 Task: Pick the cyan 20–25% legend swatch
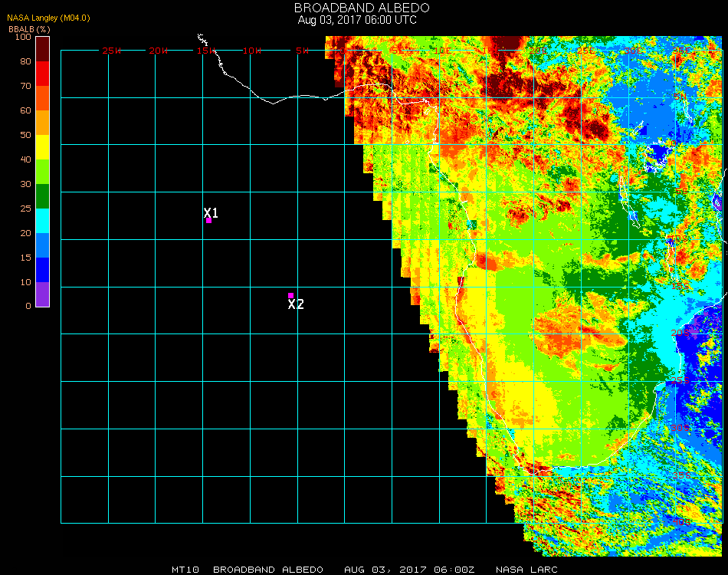tap(42, 221)
